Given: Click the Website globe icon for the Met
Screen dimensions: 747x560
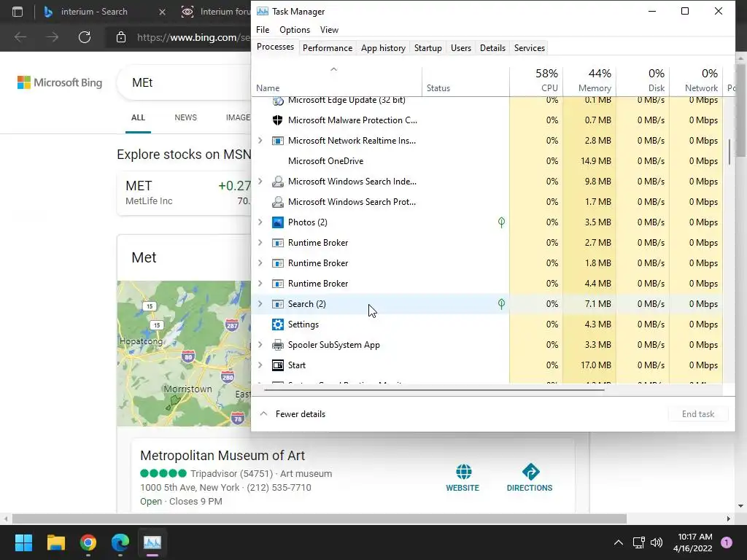Looking at the screenshot, I should pyautogui.click(x=463, y=472).
